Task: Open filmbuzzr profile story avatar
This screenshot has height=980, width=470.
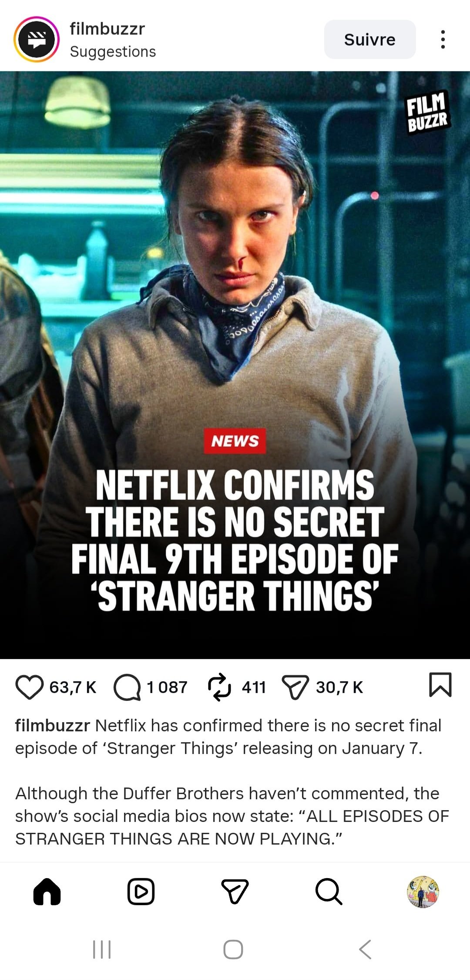Action: [x=37, y=39]
